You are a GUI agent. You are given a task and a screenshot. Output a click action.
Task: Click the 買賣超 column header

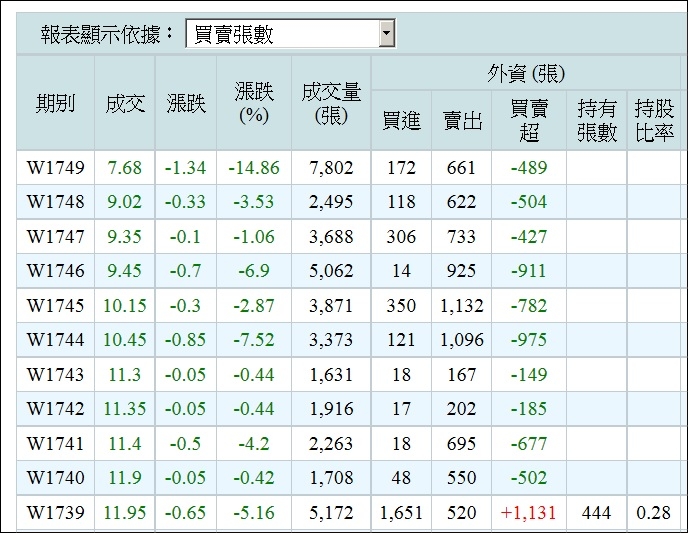tap(529, 121)
